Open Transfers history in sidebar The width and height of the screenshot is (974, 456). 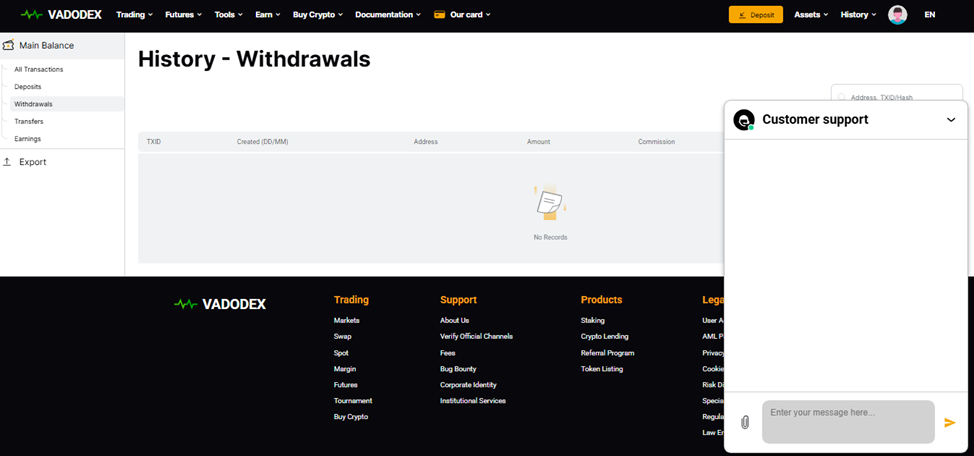[x=29, y=122]
